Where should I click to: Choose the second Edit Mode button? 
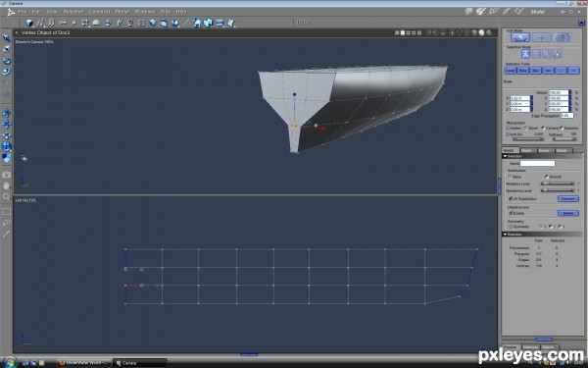[541, 37]
